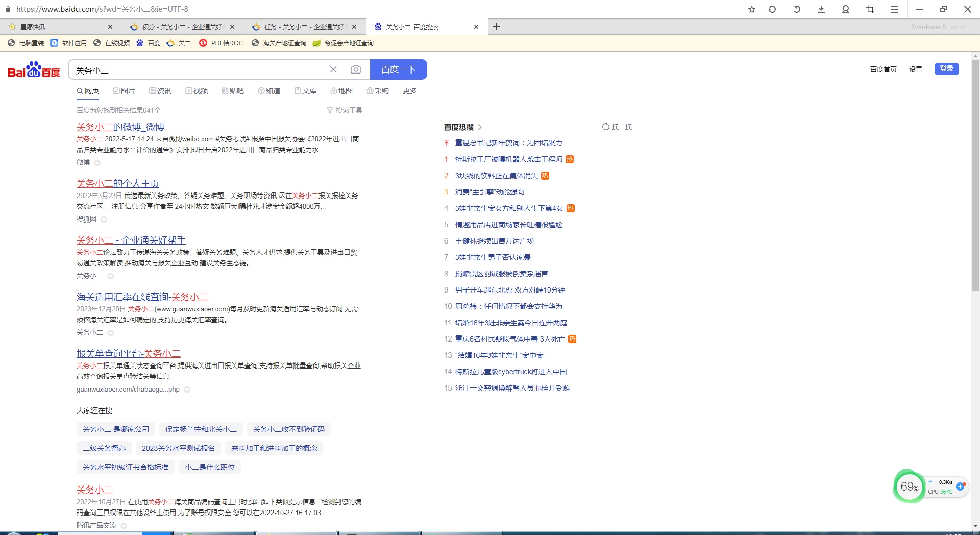Open the 贸促会产地证查询 bookmark

tap(343, 43)
